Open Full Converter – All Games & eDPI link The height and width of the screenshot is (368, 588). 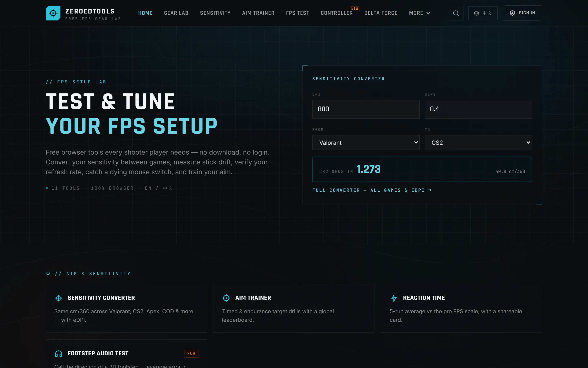pos(372,190)
